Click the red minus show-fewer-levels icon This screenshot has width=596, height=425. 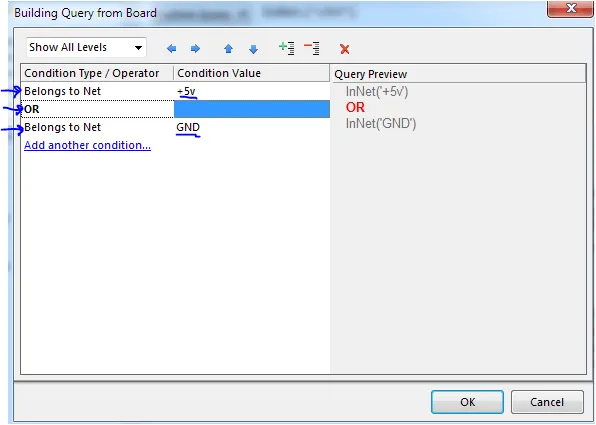tap(312, 48)
